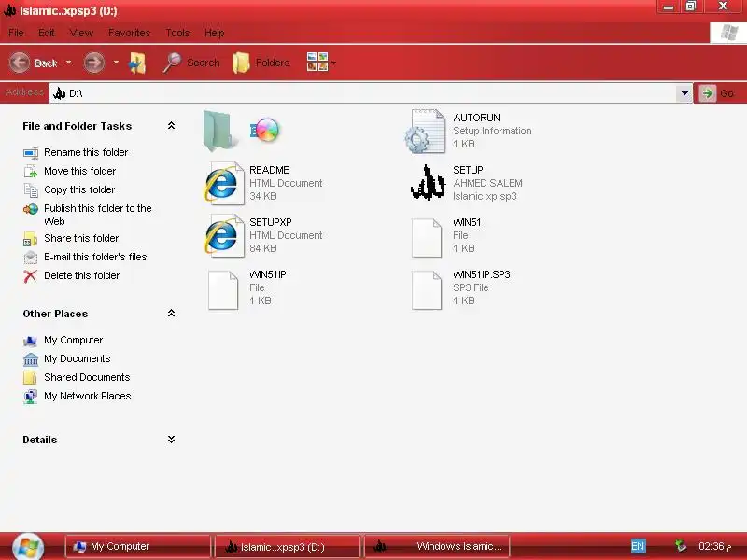Select the SETUP calligraphy icon
The height and width of the screenshot is (560, 747).
click(x=428, y=183)
